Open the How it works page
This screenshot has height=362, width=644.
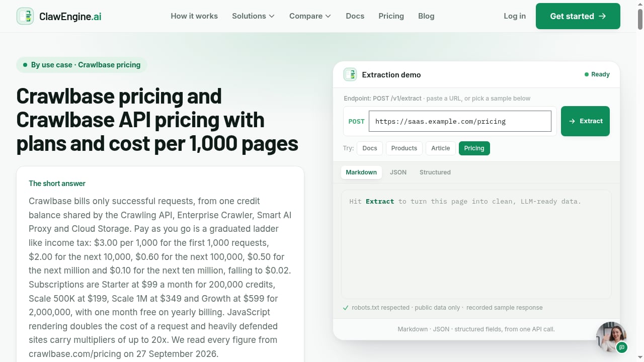point(194,16)
